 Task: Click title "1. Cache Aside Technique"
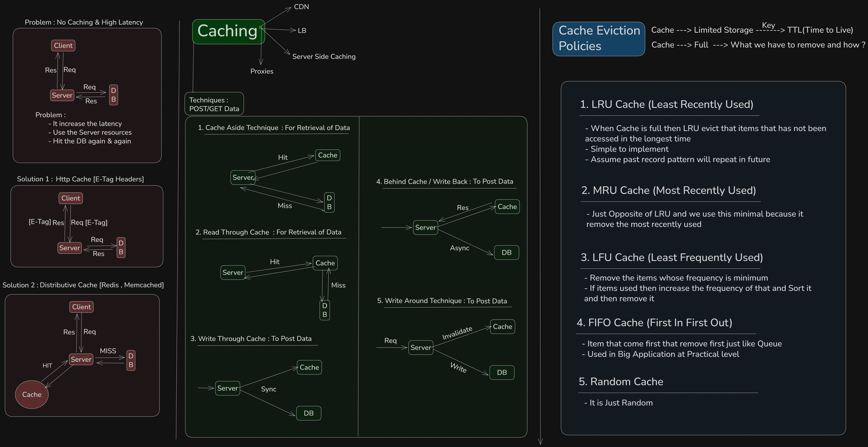pos(238,128)
